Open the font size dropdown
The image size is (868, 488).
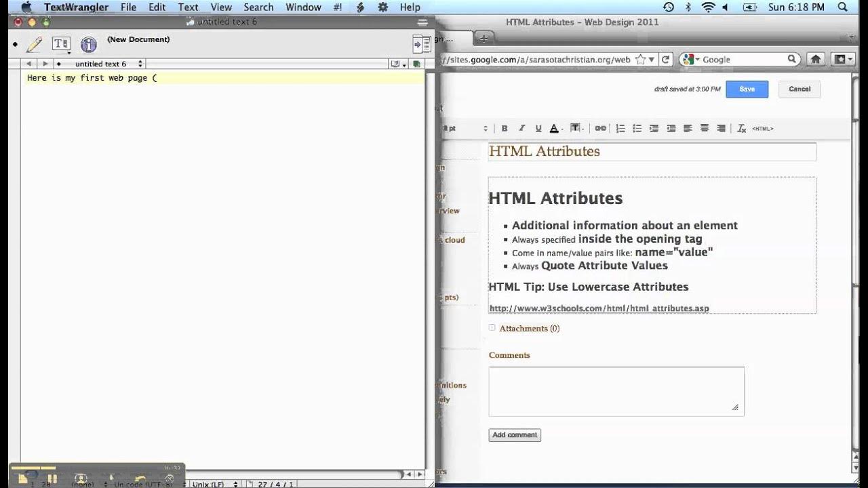pos(465,128)
